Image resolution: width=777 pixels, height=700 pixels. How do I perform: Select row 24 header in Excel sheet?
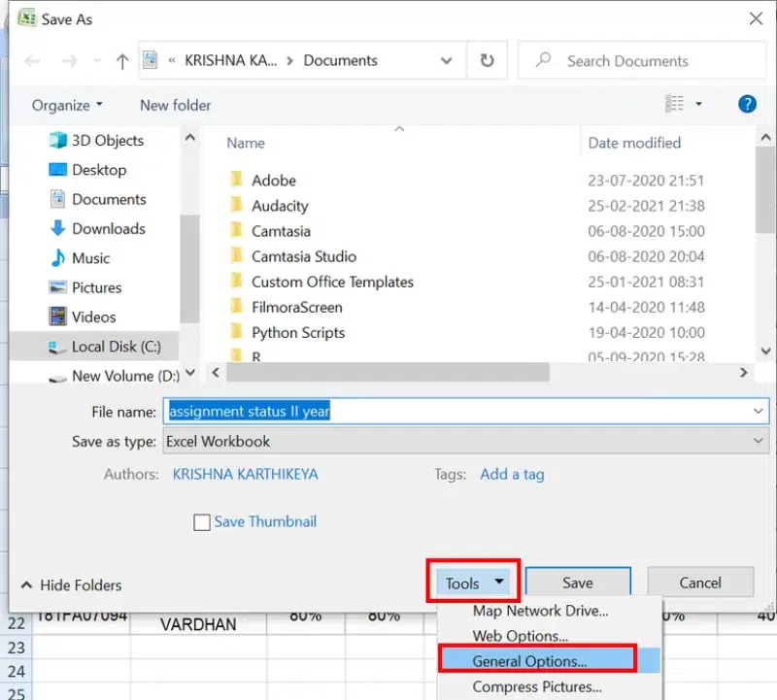16,671
